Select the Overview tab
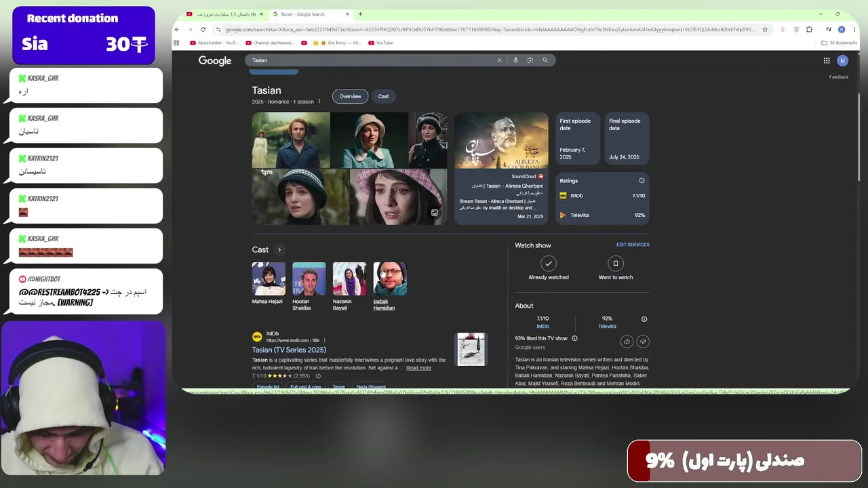The image size is (868, 488). click(350, 96)
